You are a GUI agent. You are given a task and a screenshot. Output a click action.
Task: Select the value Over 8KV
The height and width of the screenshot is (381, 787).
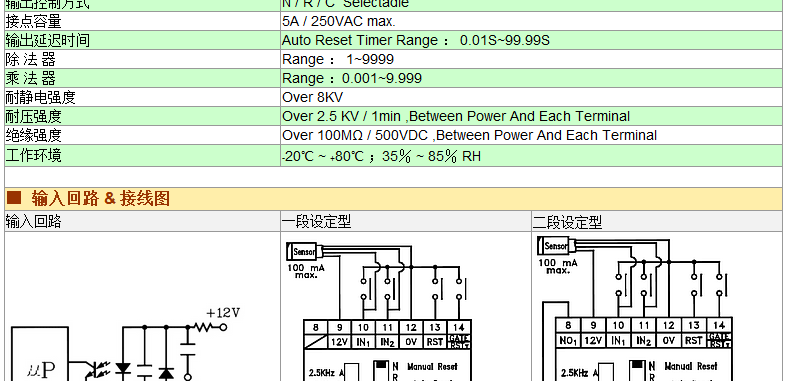[312, 97]
